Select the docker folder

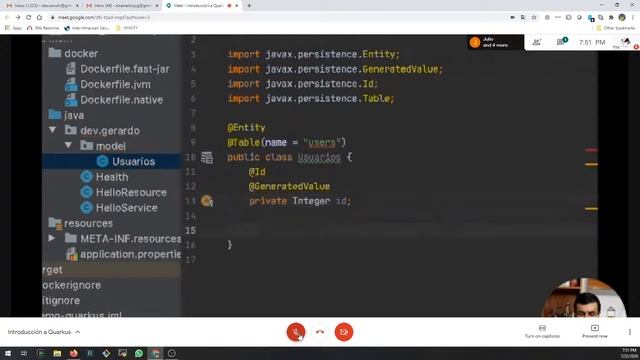point(73,53)
